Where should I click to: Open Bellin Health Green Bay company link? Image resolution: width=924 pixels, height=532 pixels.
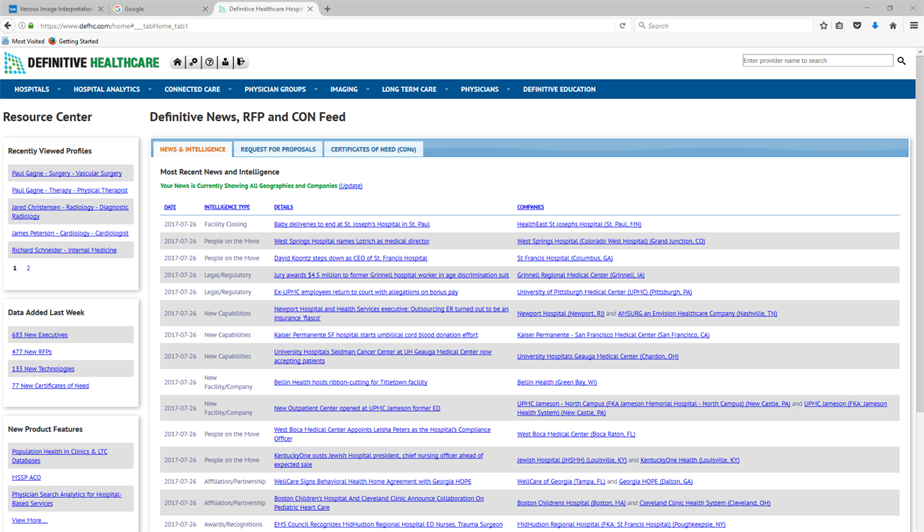coord(557,382)
